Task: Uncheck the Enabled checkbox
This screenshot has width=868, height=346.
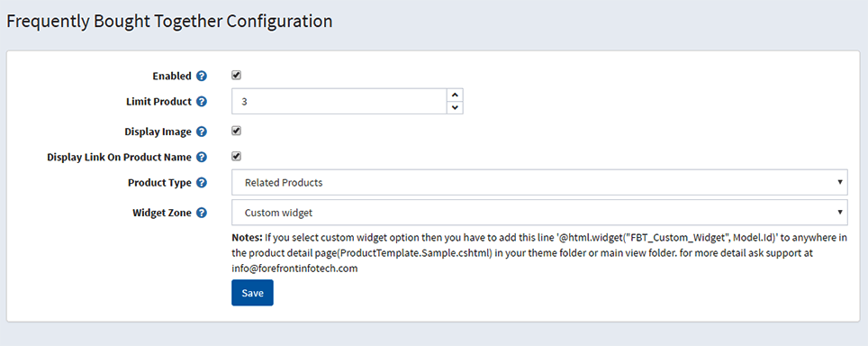Action: point(236,76)
